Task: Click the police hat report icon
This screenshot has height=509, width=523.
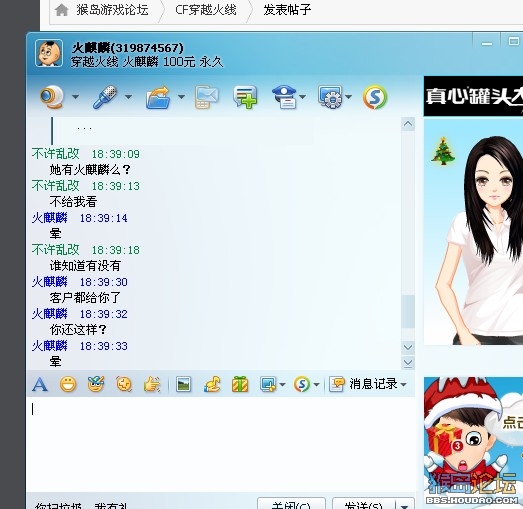Action: (285, 97)
